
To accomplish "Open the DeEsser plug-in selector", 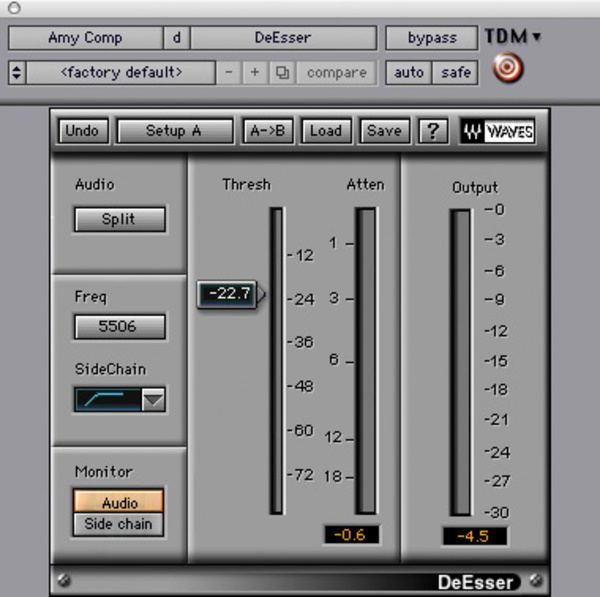I will pyautogui.click(x=283, y=38).
